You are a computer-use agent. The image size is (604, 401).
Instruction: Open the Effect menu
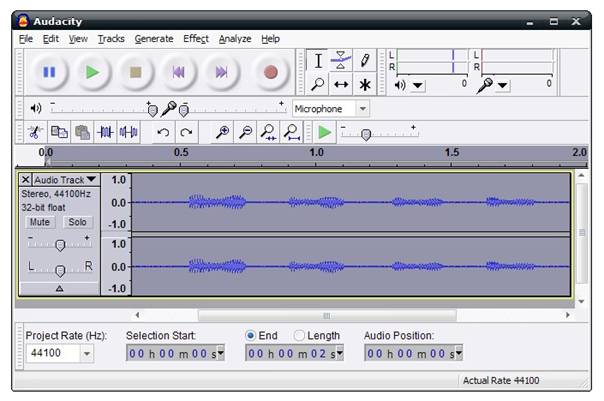pyautogui.click(x=196, y=39)
